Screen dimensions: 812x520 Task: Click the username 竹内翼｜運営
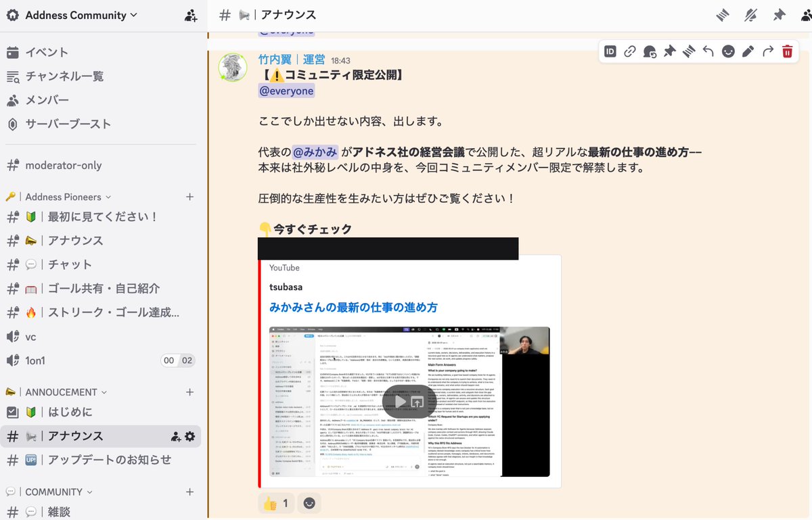pos(292,60)
